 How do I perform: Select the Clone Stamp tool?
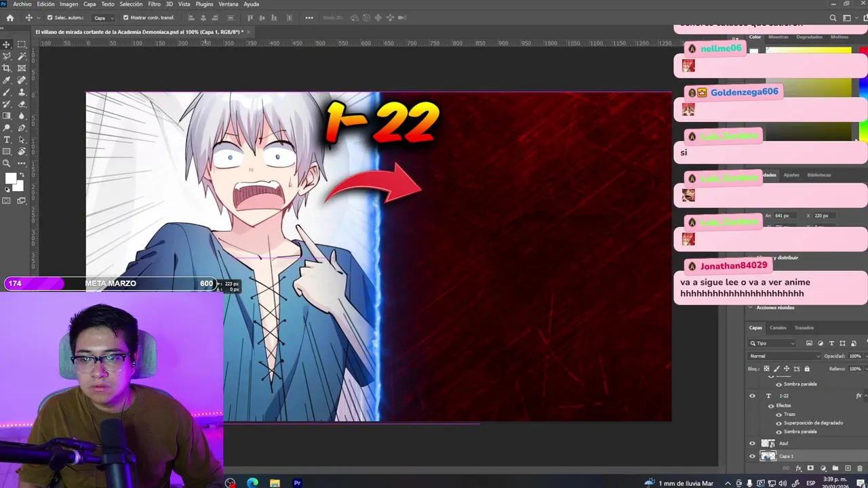pos(22,92)
